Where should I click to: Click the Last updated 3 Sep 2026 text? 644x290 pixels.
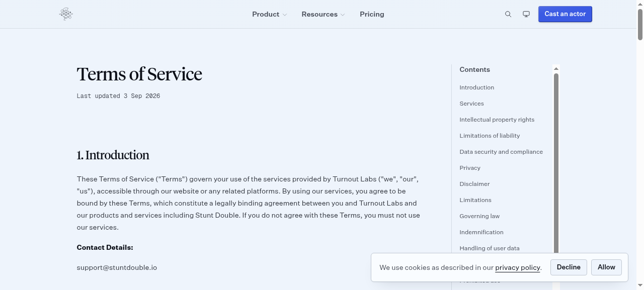click(118, 96)
